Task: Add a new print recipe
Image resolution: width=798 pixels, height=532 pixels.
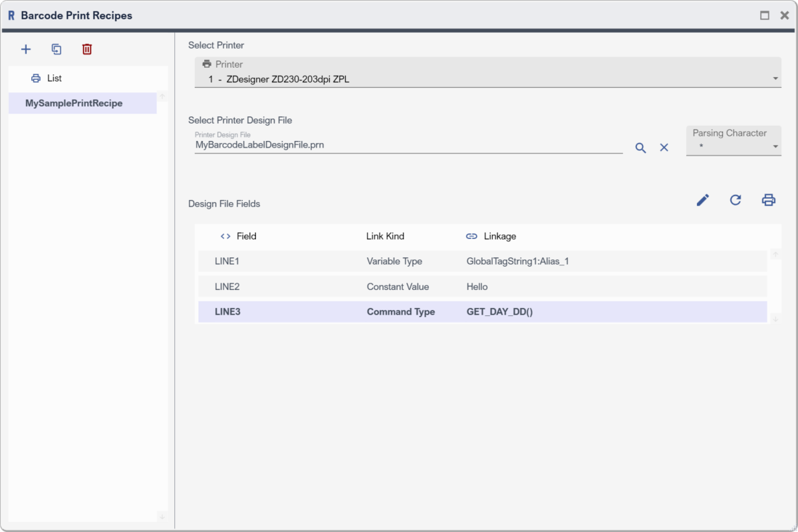Action: pos(26,49)
